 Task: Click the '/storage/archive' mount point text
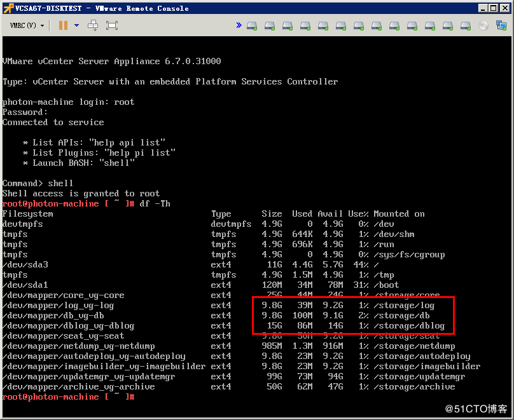click(414, 386)
